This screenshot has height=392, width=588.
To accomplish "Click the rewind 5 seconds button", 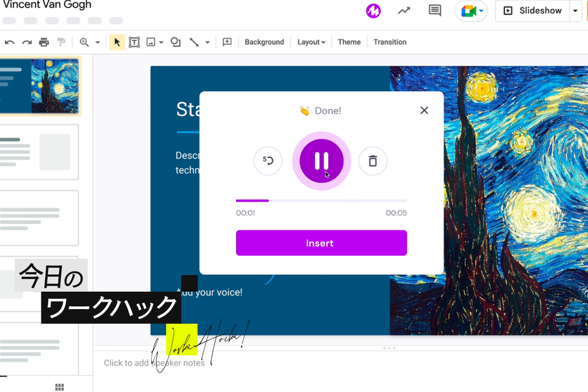I will (268, 161).
